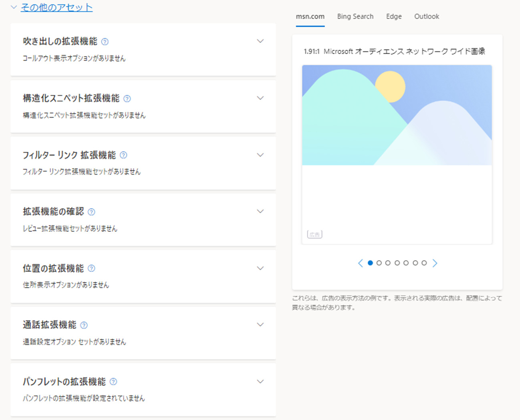Image resolution: width=520 pixels, height=420 pixels.
Task: Click help icon beside 通話拡張機能
Action: point(84,325)
